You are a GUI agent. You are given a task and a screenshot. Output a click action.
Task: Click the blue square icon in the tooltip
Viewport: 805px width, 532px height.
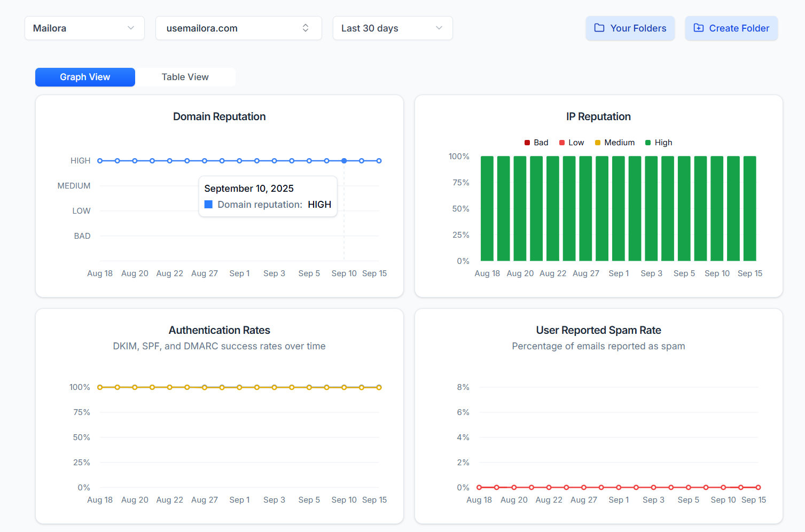(x=208, y=204)
